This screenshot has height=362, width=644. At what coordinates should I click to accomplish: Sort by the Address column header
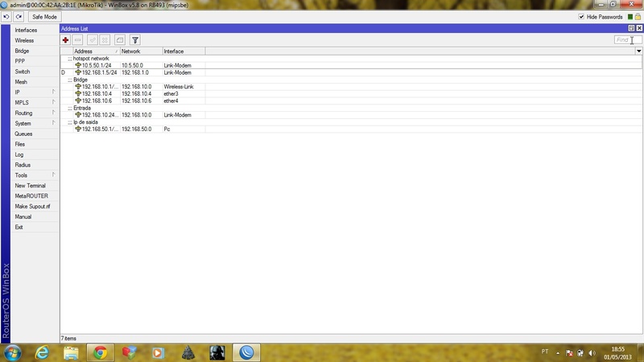point(96,51)
